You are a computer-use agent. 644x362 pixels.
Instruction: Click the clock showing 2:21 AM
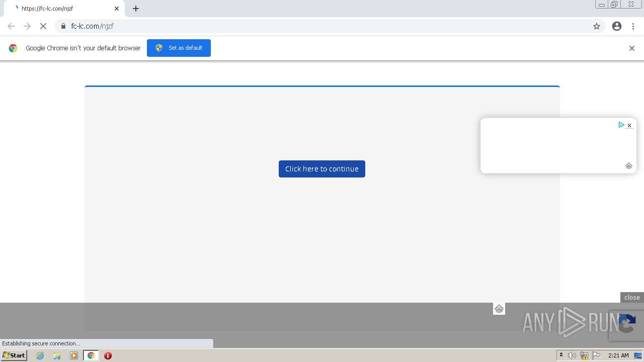pyautogui.click(x=618, y=355)
